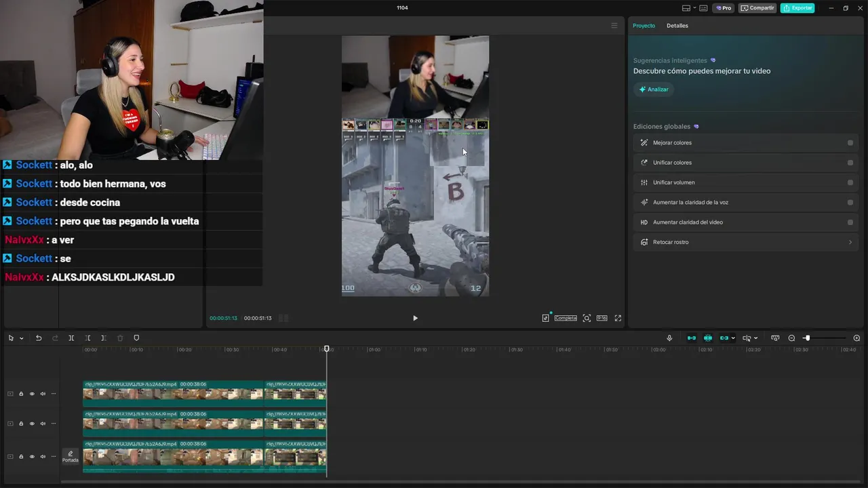Mute the middle timeline track
868x488 pixels.
(43, 424)
